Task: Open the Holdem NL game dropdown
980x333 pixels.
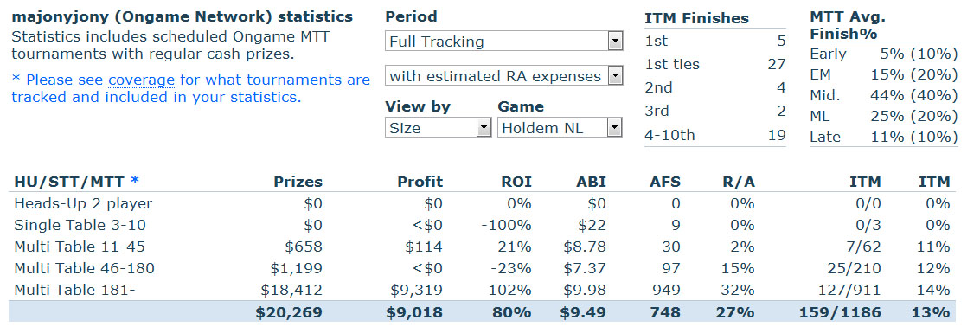Action: [560, 127]
